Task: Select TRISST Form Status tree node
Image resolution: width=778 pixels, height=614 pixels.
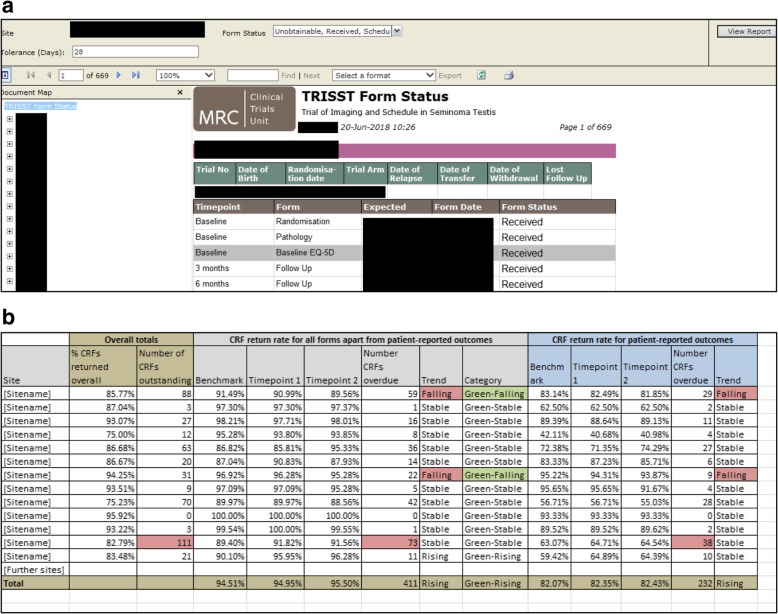Action: click(x=40, y=106)
